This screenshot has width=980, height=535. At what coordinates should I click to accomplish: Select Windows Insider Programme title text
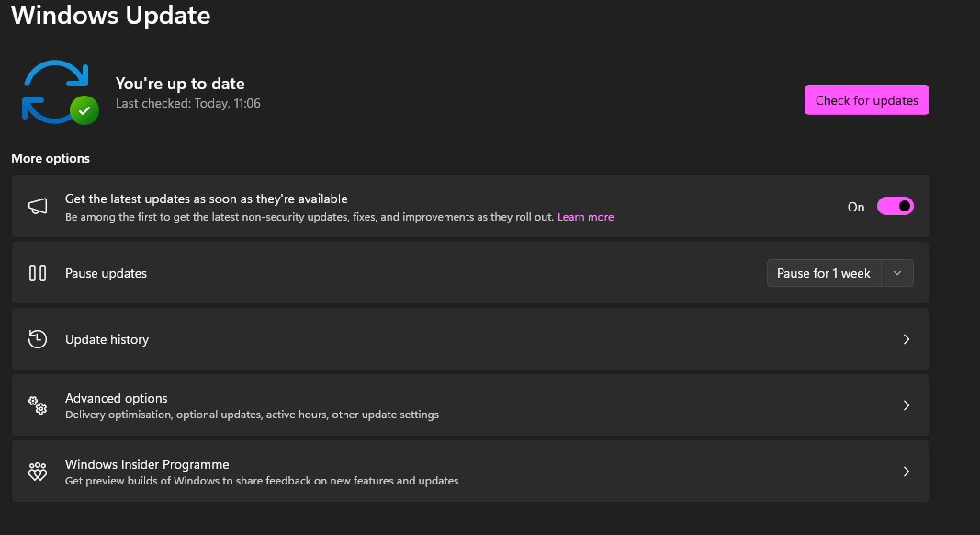click(x=147, y=464)
